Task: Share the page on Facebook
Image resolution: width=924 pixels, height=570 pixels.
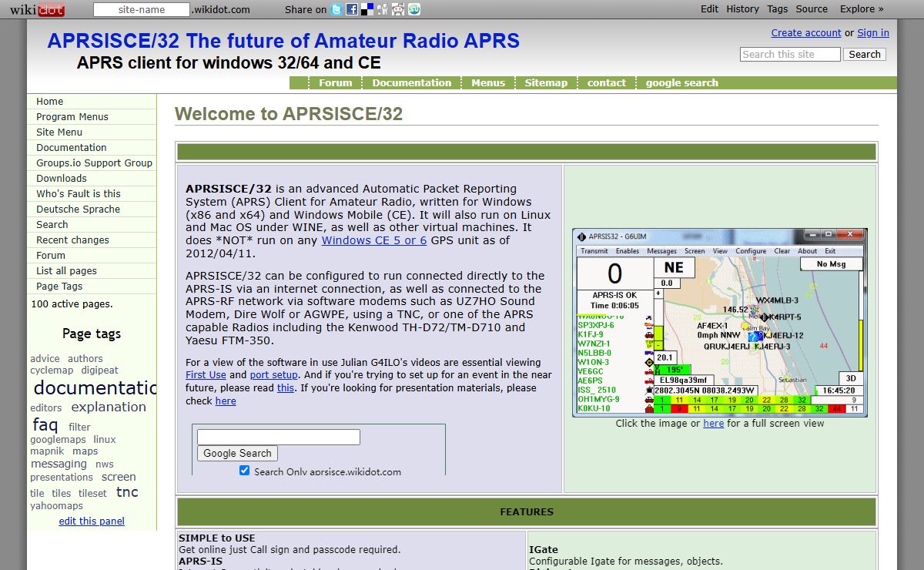Action: point(352,9)
